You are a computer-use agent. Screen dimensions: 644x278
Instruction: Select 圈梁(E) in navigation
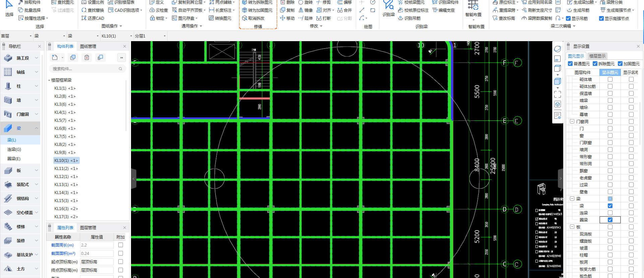tap(14, 159)
